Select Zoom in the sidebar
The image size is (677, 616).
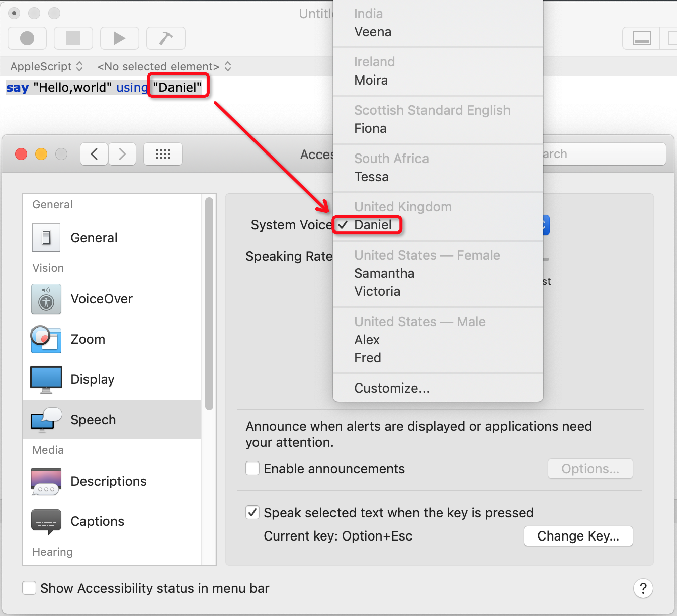112,339
